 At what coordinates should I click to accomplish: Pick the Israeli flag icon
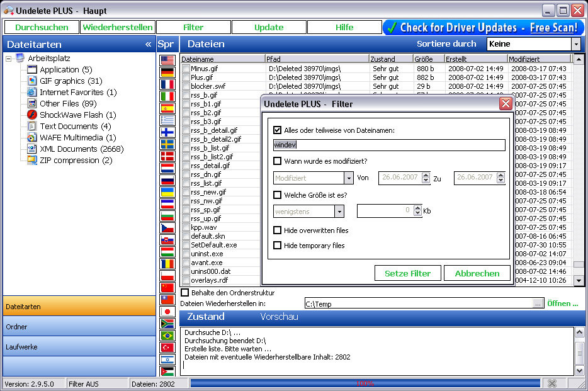(x=167, y=360)
